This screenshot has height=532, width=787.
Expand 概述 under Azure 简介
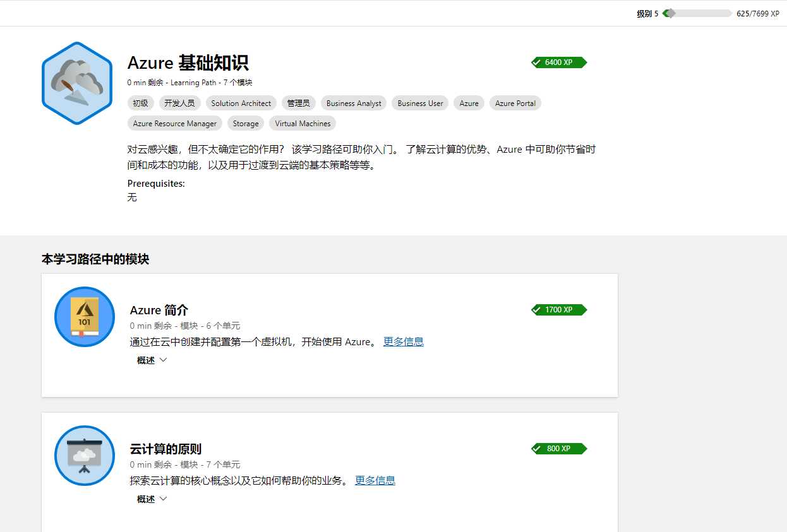click(152, 360)
